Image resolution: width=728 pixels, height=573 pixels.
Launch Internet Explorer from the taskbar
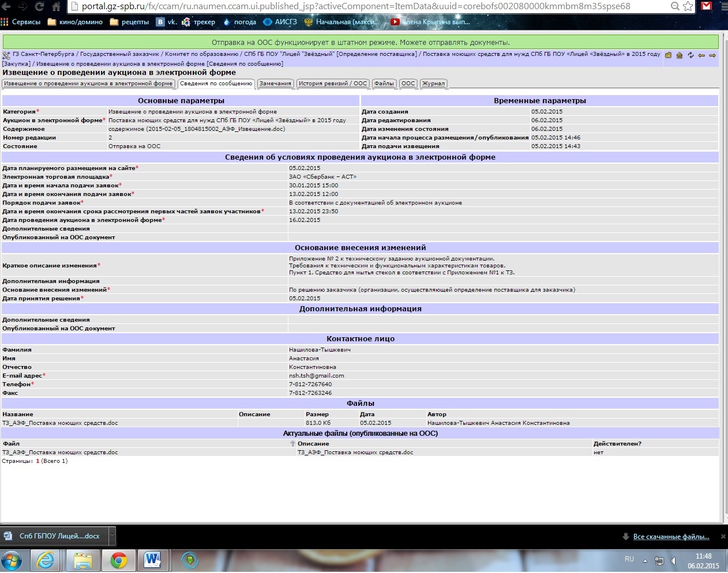pos(46,560)
